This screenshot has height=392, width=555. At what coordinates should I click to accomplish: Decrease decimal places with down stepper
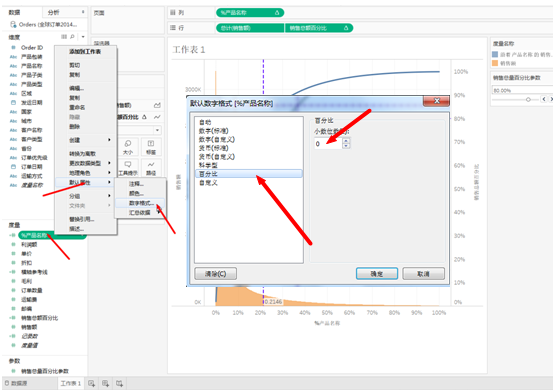(x=346, y=146)
